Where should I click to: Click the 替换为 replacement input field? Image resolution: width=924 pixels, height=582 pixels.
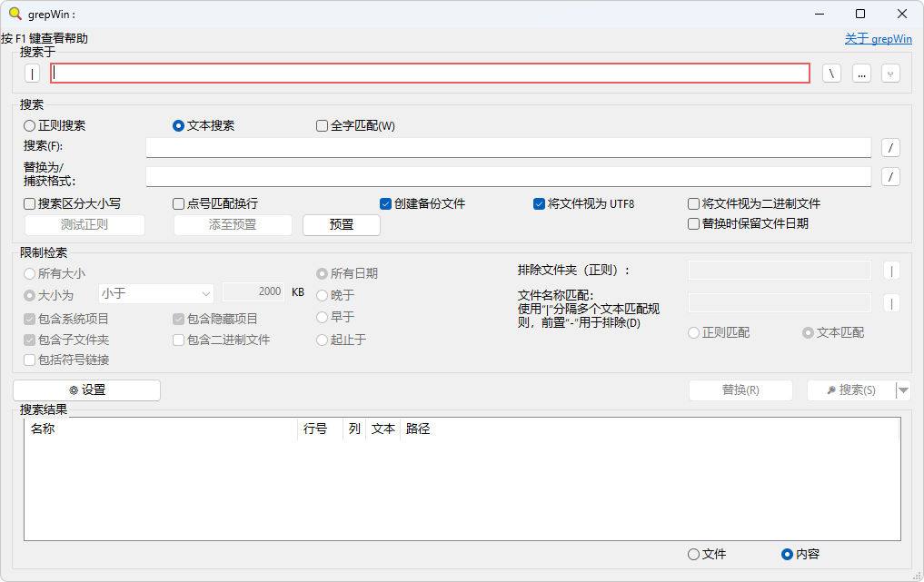(x=509, y=177)
